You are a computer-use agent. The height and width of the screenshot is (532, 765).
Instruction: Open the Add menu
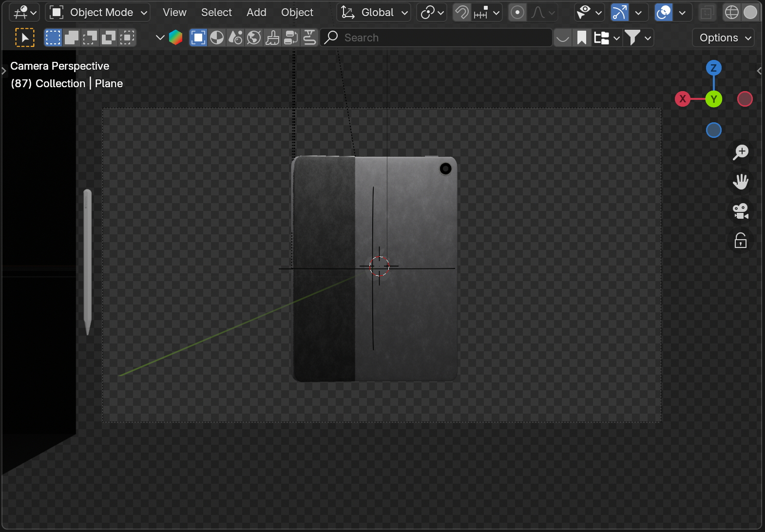point(256,13)
